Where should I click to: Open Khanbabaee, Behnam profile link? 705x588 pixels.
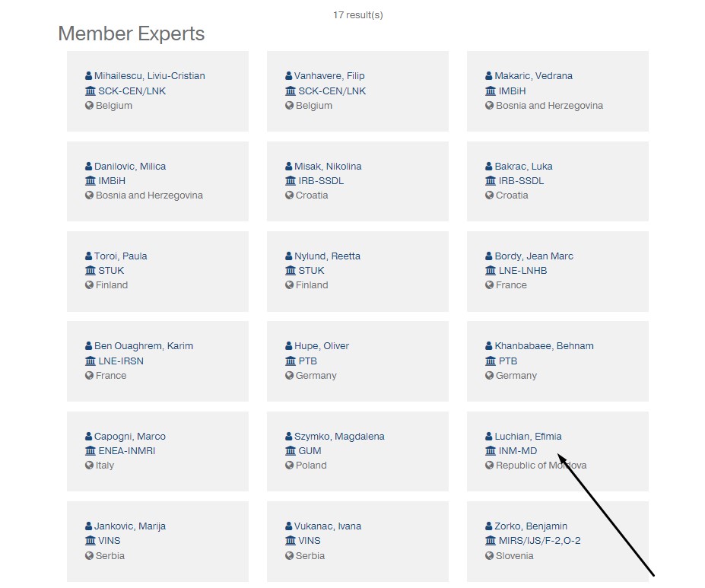click(x=544, y=346)
